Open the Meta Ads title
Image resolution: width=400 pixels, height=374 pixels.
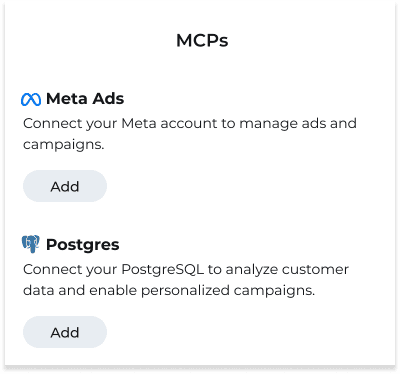85,99
